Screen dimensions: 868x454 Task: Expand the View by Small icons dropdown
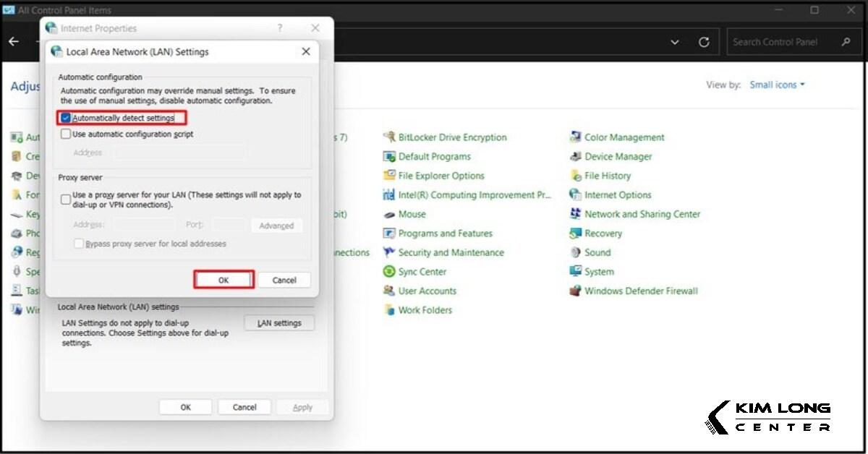coord(777,85)
